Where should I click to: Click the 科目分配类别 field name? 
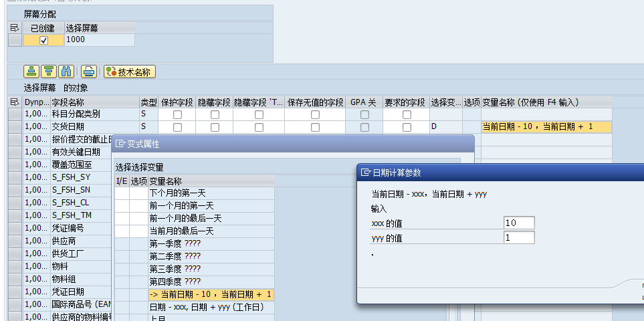[76, 114]
